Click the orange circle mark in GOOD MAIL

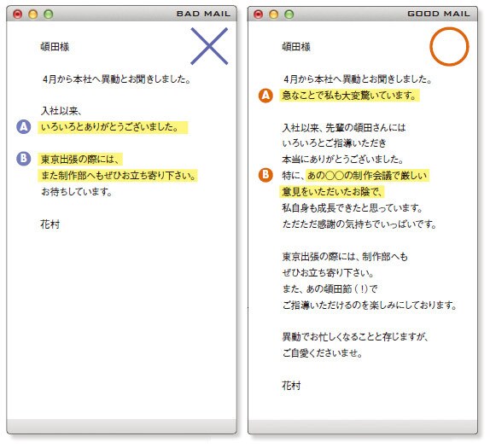tap(449, 47)
